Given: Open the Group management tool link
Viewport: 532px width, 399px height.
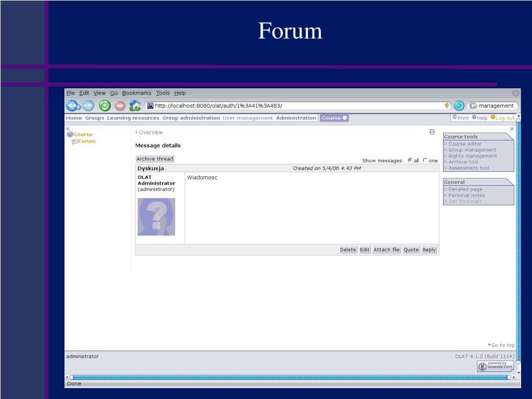Looking at the screenshot, I should [472, 150].
